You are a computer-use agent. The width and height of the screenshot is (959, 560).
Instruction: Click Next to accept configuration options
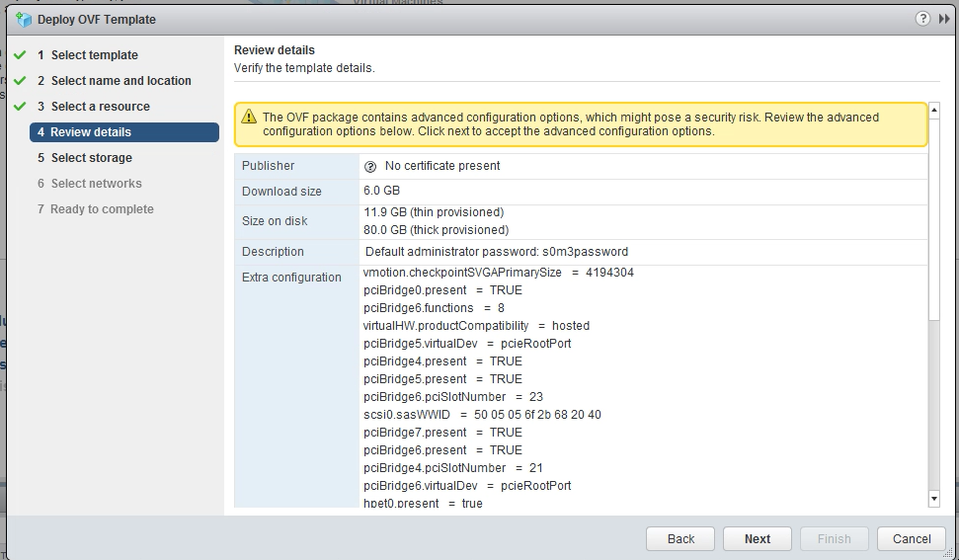coord(758,538)
